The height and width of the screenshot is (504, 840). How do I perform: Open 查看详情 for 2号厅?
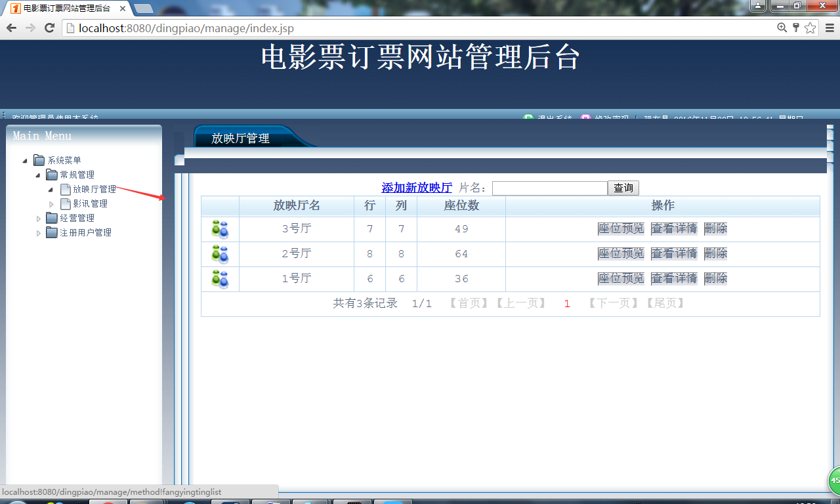674,253
